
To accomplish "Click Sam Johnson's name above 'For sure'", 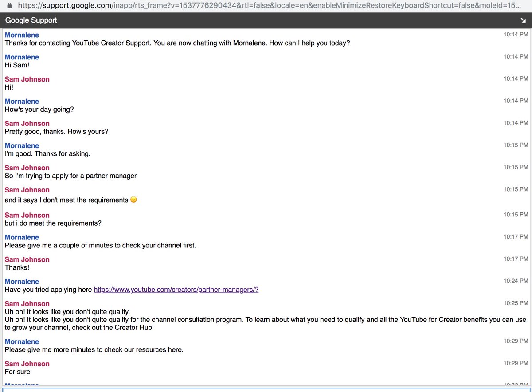I will click(27, 364).
